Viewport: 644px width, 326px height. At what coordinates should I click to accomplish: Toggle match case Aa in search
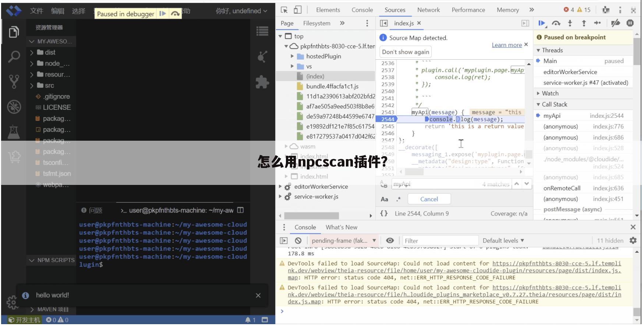(x=385, y=199)
